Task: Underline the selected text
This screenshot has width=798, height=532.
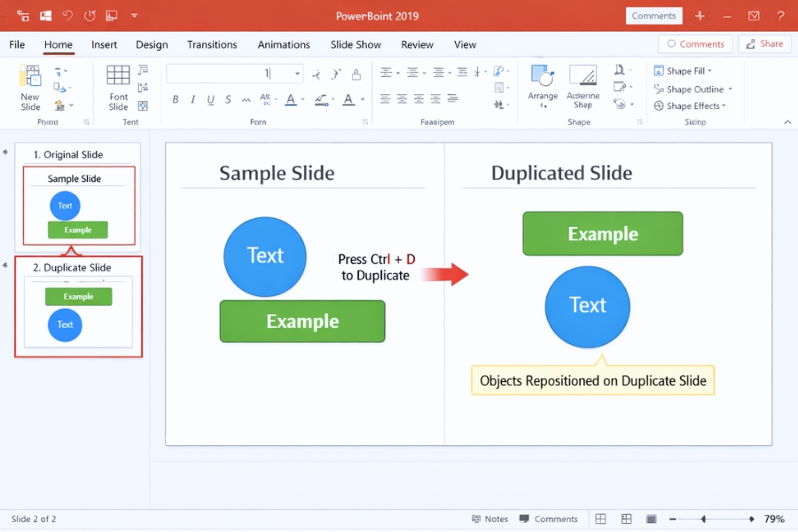Action: 209,99
